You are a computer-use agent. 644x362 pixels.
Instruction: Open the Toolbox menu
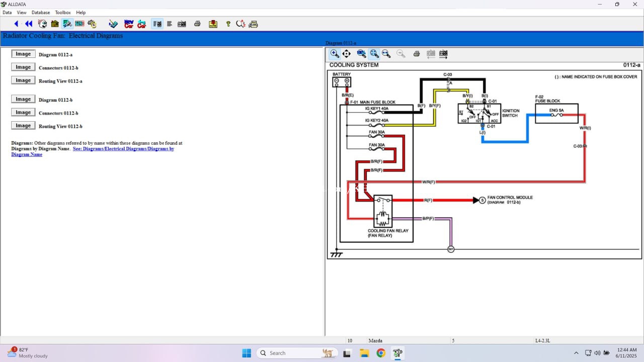pyautogui.click(x=63, y=12)
